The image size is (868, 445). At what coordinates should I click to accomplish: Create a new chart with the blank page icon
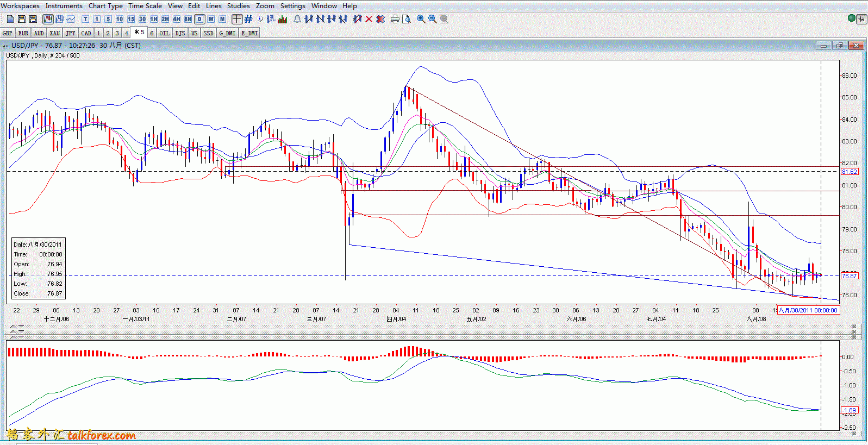point(10,19)
